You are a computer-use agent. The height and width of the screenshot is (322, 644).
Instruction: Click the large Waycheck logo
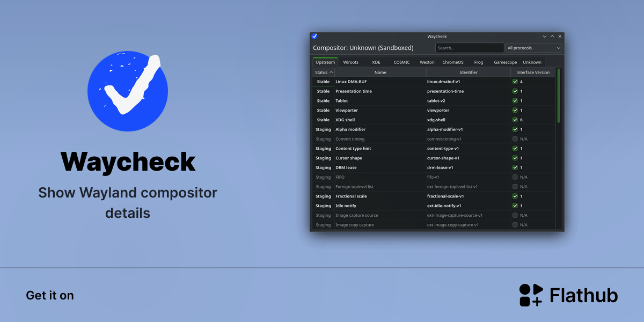pos(128,91)
